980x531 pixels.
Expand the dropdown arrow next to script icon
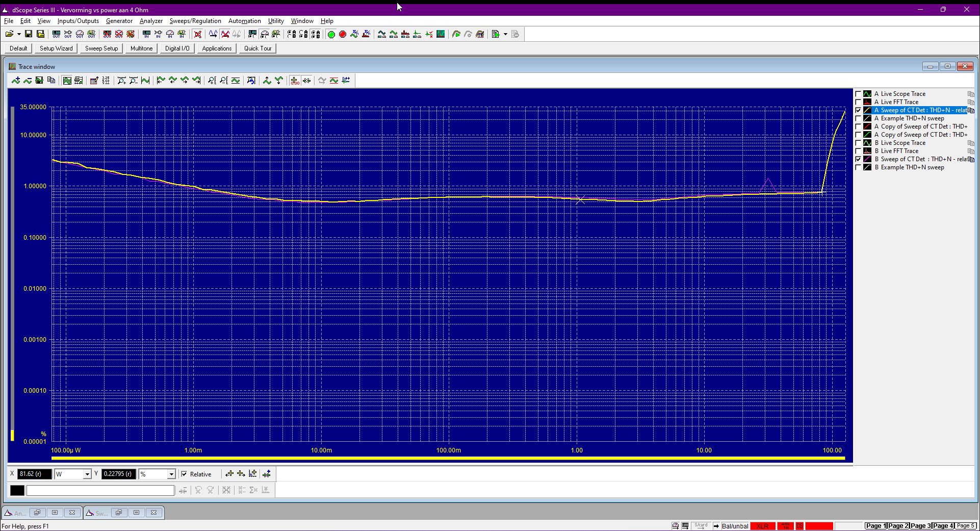click(x=505, y=34)
